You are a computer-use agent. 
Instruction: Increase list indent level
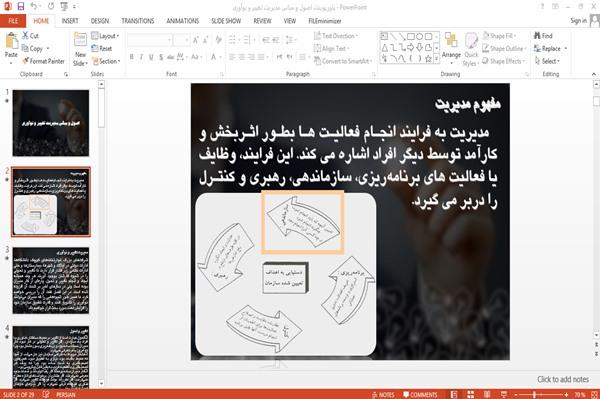[x=276, y=40]
